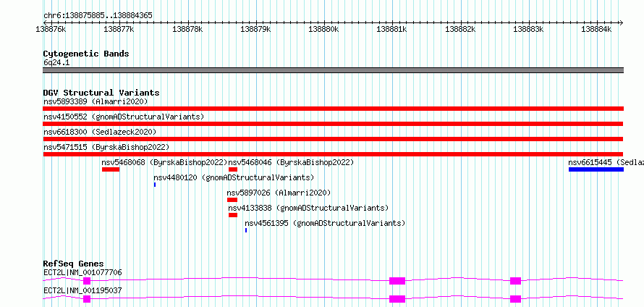Click the nsv6618300 (Sedlazeck2020) red bar
The width and height of the screenshot is (644, 307).
pos(333,139)
